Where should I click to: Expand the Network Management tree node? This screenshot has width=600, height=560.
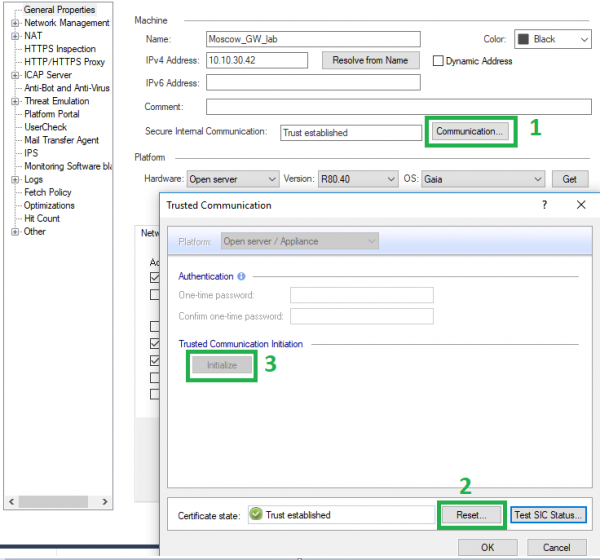click(x=15, y=23)
